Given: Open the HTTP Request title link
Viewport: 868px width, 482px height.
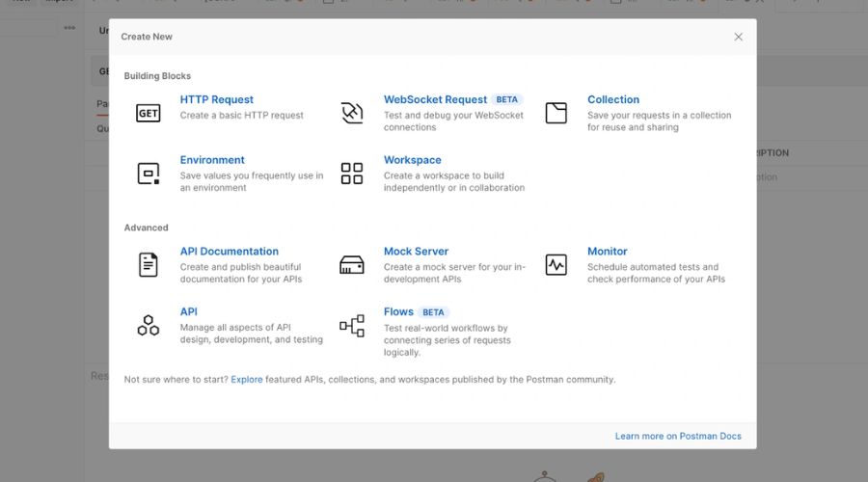Looking at the screenshot, I should (x=217, y=99).
